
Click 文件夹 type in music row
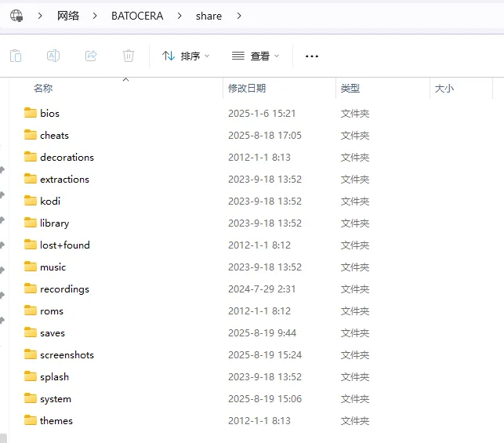(355, 267)
